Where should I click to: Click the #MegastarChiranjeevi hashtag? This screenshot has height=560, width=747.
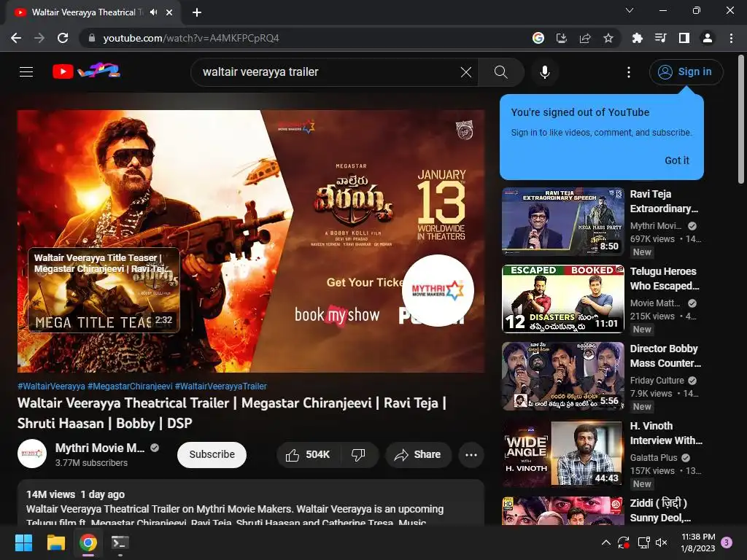[x=130, y=386]
